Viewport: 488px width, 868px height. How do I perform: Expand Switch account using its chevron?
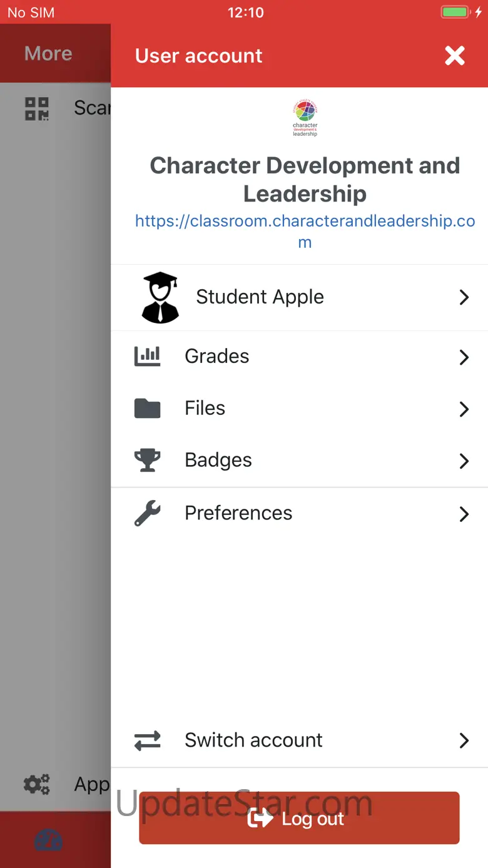click(464, 741)
